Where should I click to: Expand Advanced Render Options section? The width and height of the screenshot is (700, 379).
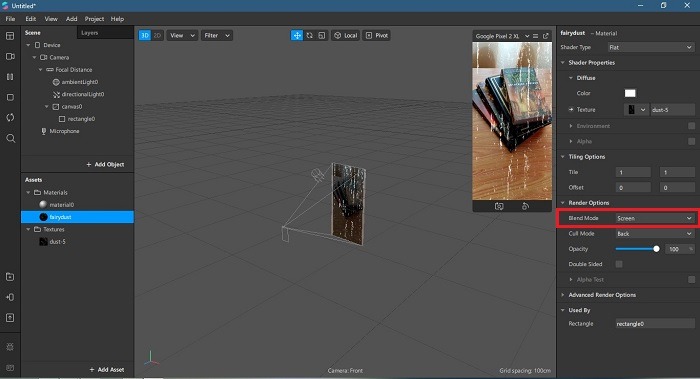[x=563, y=295]
